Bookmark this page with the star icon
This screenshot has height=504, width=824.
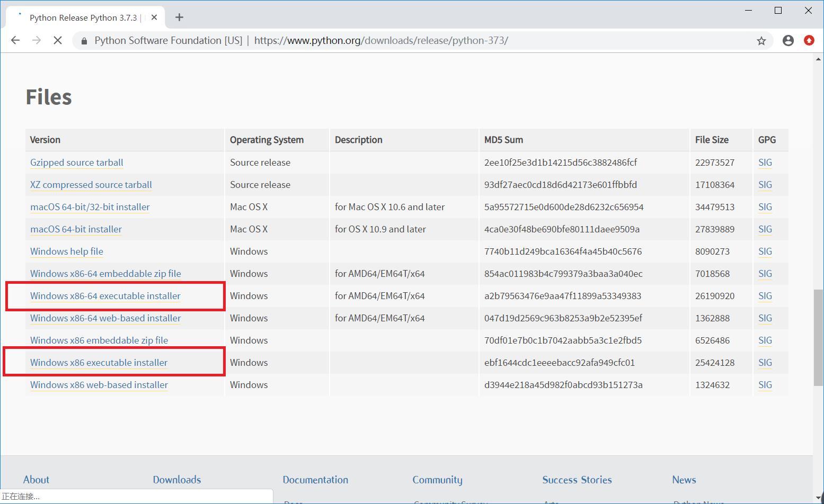(761, 41)
